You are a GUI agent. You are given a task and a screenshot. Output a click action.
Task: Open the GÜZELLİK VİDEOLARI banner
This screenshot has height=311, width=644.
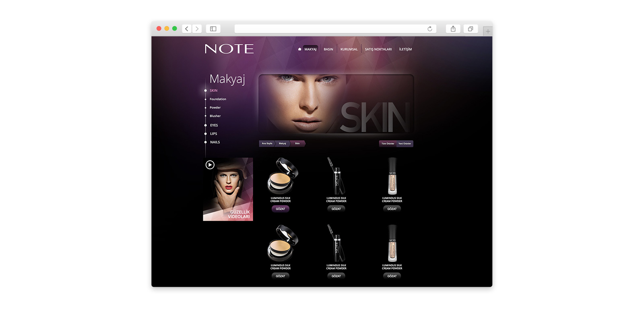coord(228,189)
